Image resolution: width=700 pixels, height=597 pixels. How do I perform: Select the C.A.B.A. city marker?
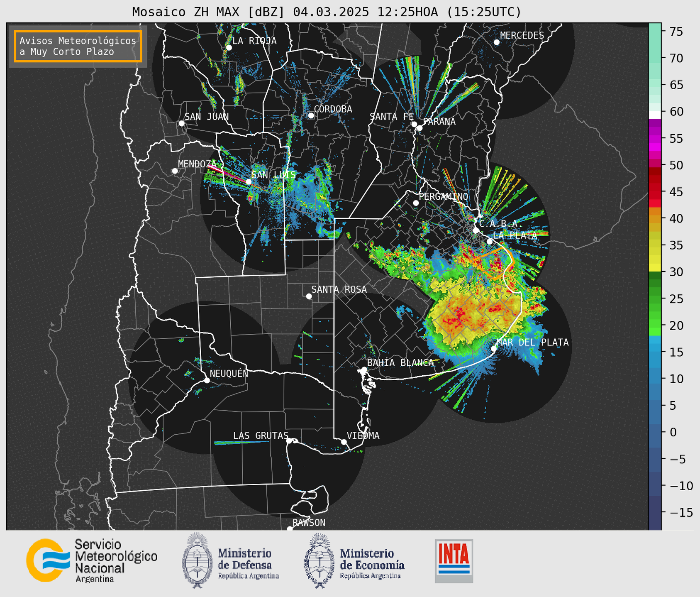pos(476,230)
